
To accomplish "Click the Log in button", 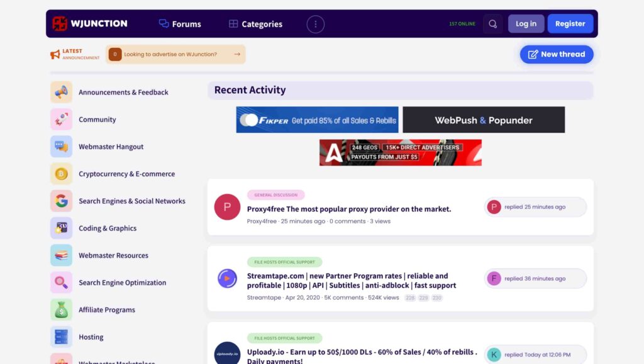I will [526, 24].
